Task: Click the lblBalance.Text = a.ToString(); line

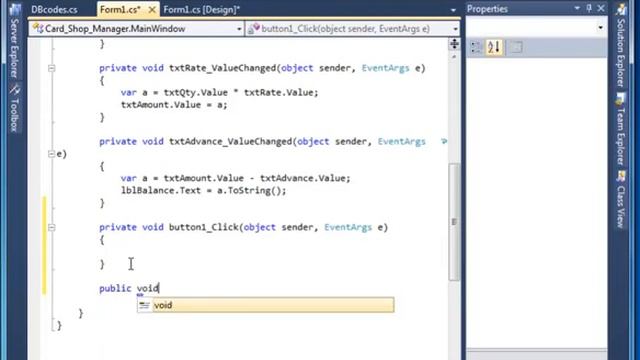Action: pos(204,191)
